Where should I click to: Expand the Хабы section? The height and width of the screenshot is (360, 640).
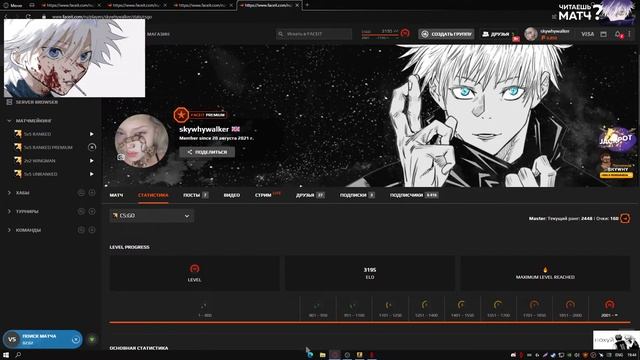[9, 193]
